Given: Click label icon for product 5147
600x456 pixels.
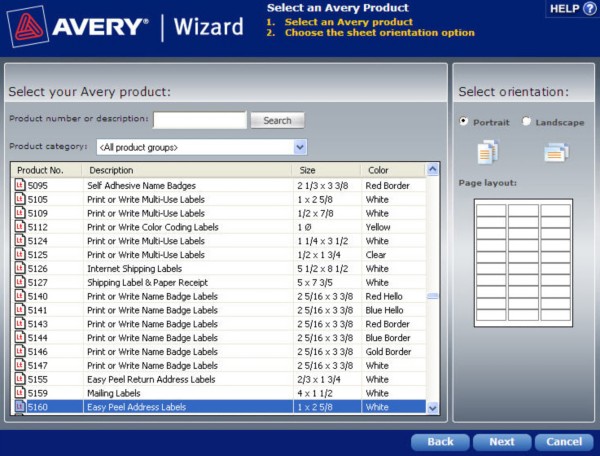Looking at the screenshot, I should coord(20,365).
